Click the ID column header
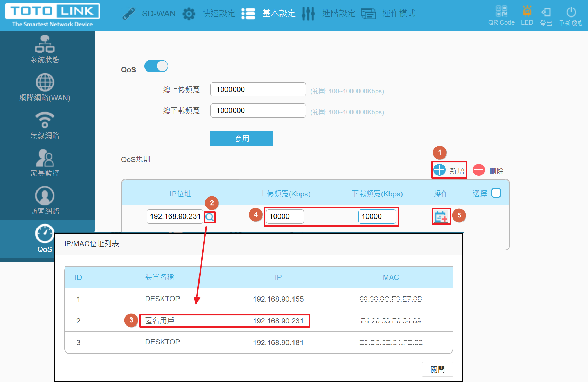This screenshot has width=588, height=382. [78, 277]
